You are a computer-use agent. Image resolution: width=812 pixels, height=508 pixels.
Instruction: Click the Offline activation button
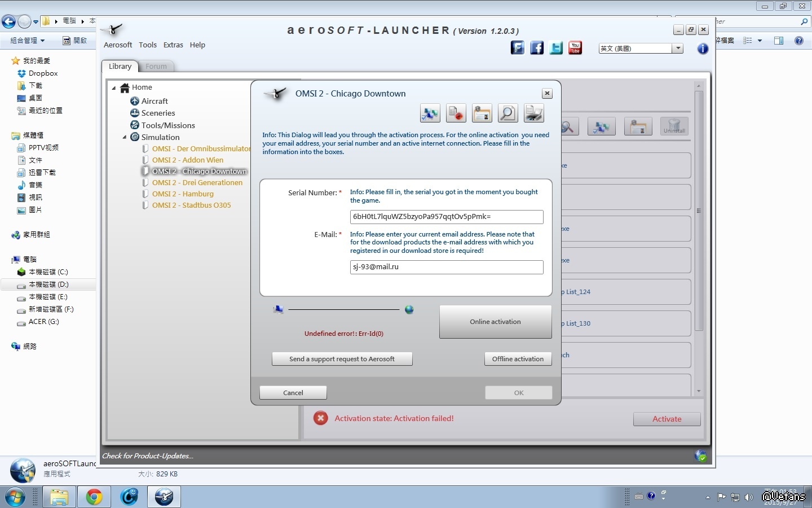click(518, 359)
